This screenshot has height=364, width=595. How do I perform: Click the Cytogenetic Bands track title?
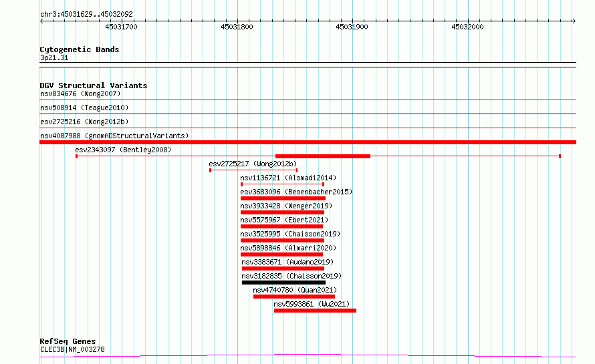80,49
